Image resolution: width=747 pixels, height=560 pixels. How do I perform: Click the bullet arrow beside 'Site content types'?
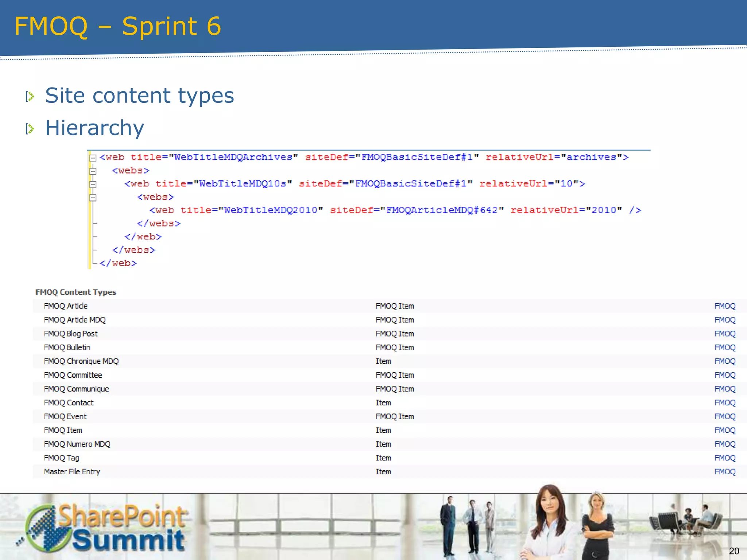pos(30,97)
